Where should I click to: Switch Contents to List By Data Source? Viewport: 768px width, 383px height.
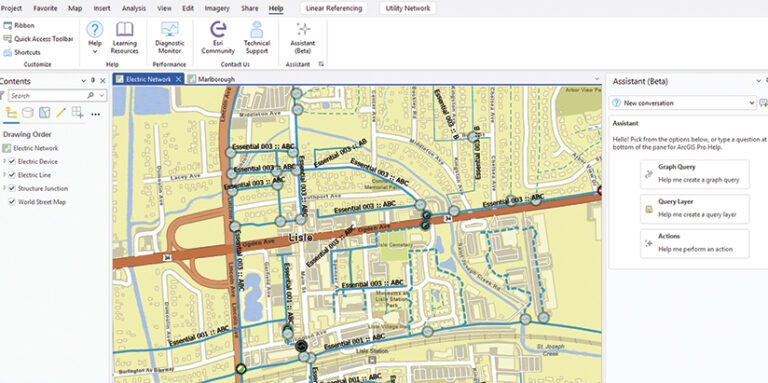[x=28, y=113]
